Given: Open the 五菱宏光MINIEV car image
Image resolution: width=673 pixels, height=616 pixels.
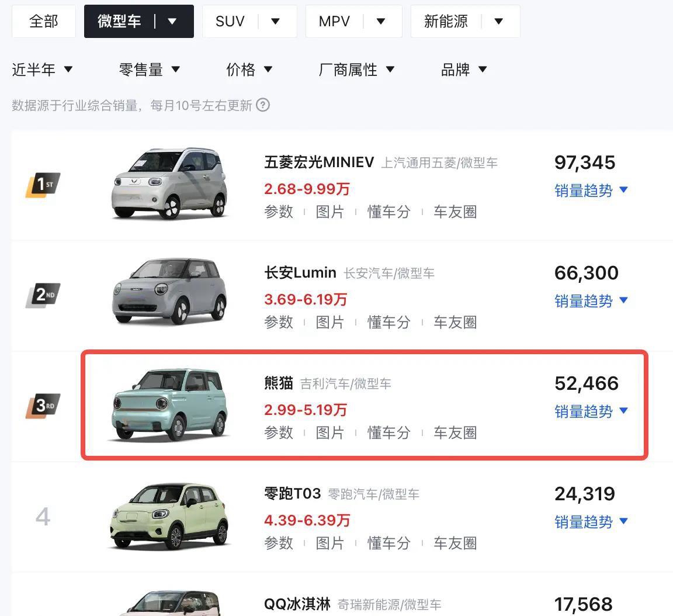Looking at the screenshot, I should [x=169, y=184].
